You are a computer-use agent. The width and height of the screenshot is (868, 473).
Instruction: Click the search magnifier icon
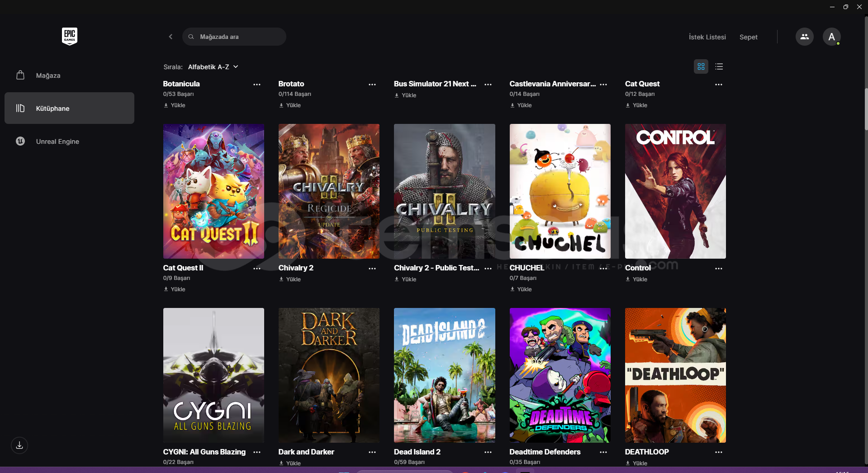pos(191,37)
